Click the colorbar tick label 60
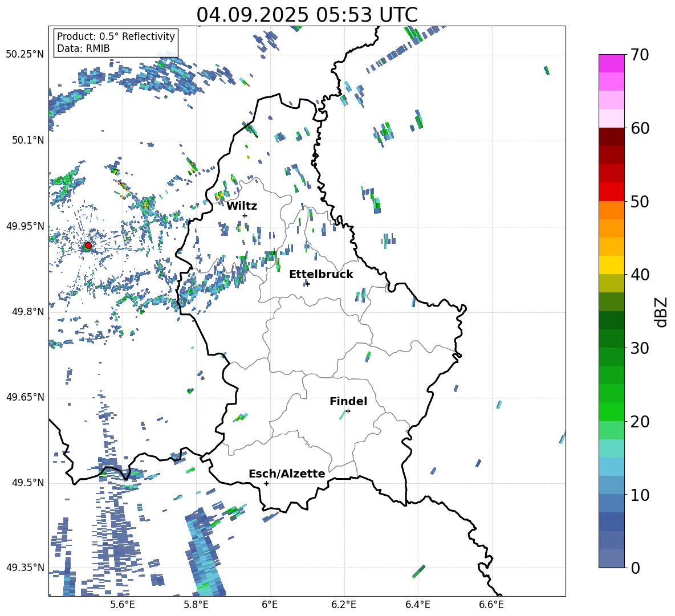The width and height of the screenshot is (675, 616). [640, 128]
